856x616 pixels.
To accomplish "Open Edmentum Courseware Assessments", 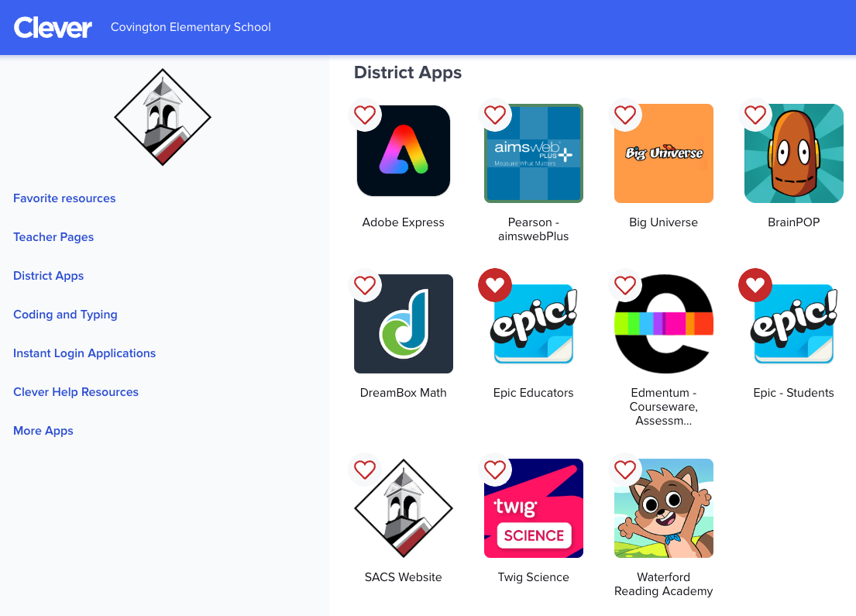I will [663, 323].
